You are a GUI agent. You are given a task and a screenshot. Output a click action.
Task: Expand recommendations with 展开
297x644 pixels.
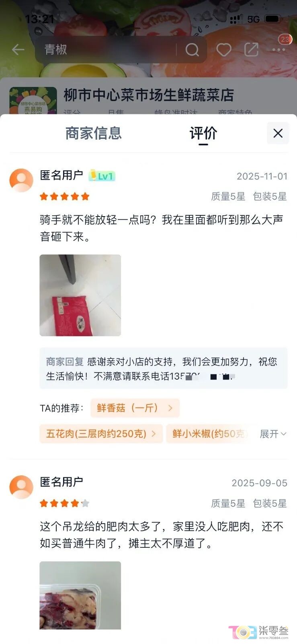pos(273,434)
